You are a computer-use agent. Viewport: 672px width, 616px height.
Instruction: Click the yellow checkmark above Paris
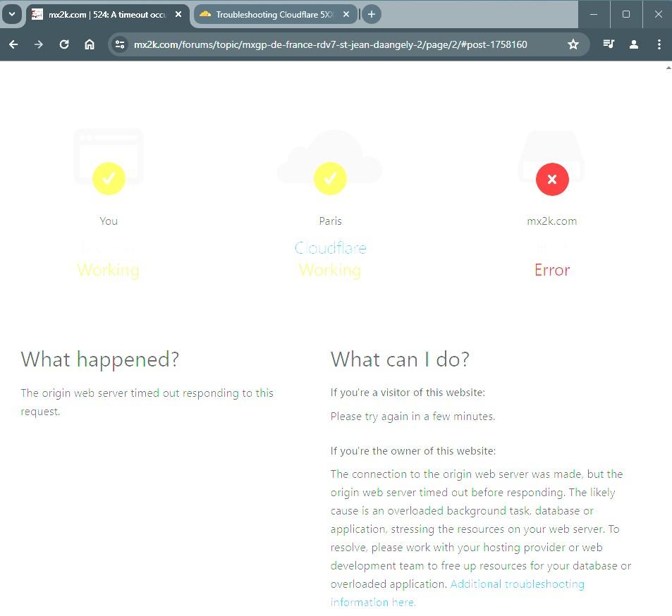pos(330,178)
